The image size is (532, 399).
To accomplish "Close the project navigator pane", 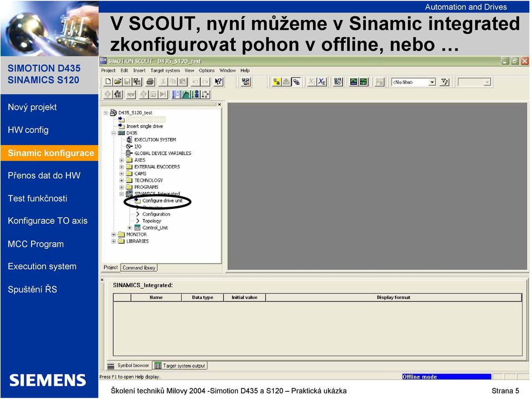I will [219, 105].
